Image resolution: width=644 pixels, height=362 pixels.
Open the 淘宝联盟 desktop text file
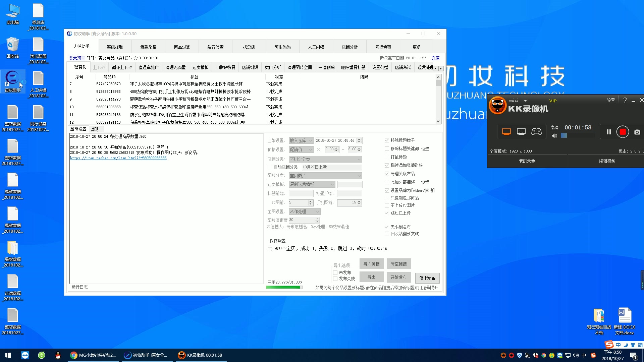[38, 51]
